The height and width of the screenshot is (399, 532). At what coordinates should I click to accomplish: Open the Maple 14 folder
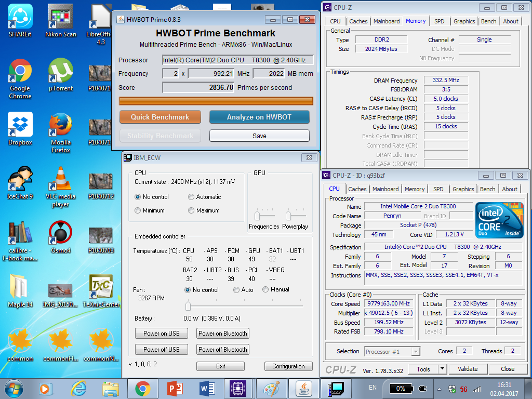20,291
